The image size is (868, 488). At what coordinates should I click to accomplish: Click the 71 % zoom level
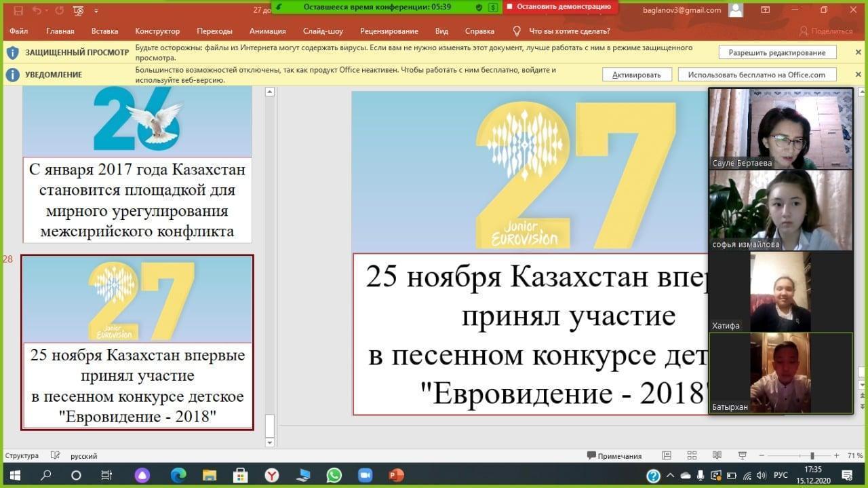pyautogui.click(x=854, y=456)
